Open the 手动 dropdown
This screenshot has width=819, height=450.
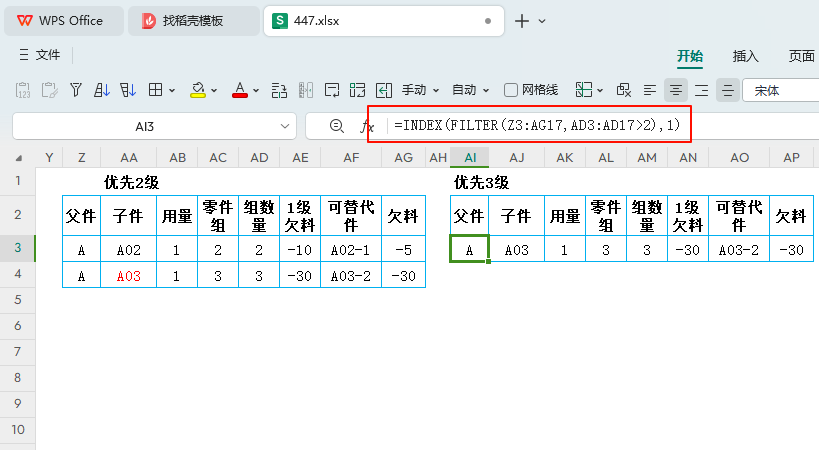tap(420, 90)
